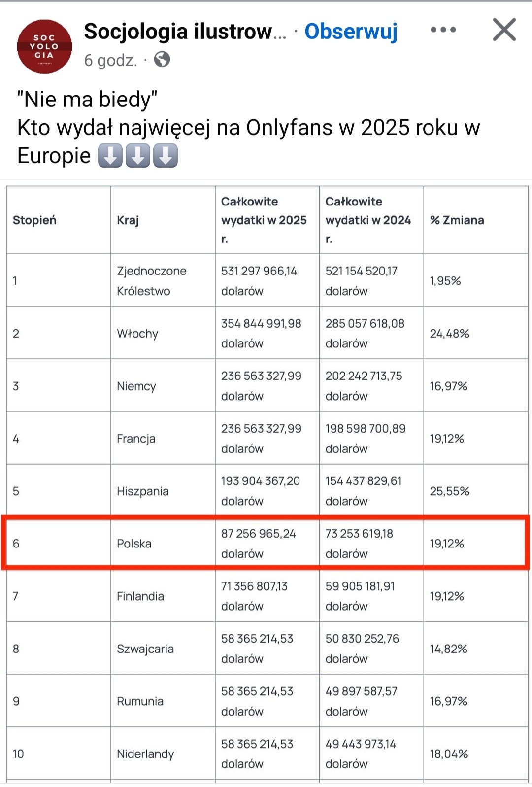This screenshot has height=787, width=532.
Task: Tap the Niderlandy row country cell
Action: coord(145,754)
